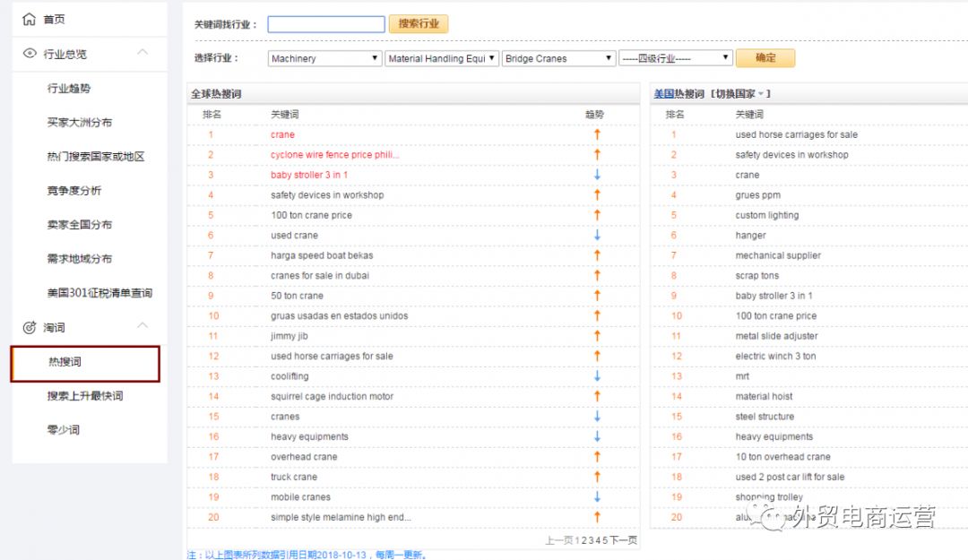
Task: Click keyword 'harga speed boat bekas'
Action: pyautogui.click(x=322, y=255)
